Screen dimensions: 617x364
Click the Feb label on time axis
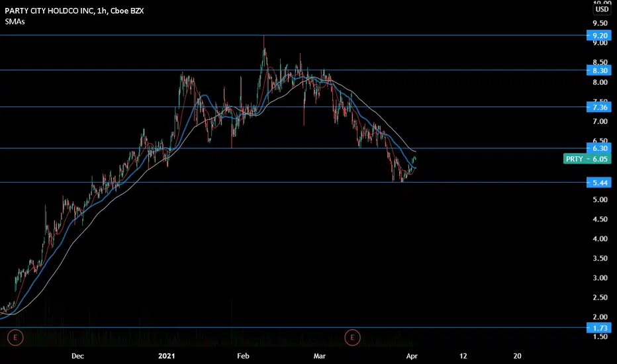click(243, 356)
